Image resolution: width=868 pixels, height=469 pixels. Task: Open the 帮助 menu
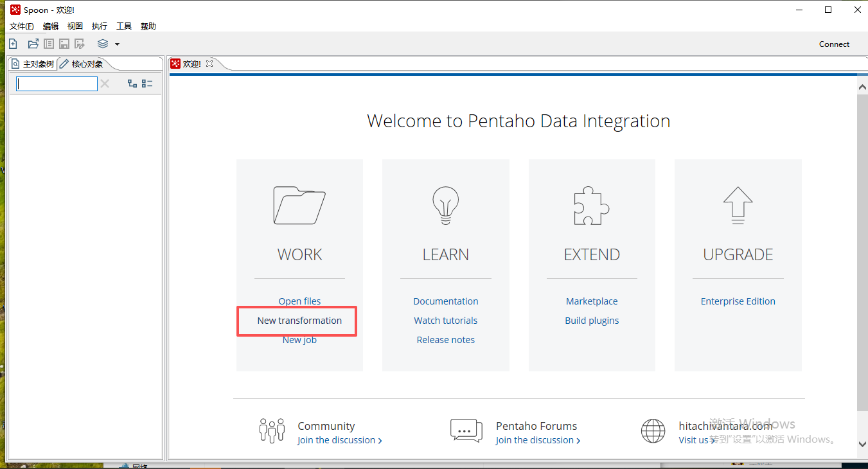tap(148, 26)
